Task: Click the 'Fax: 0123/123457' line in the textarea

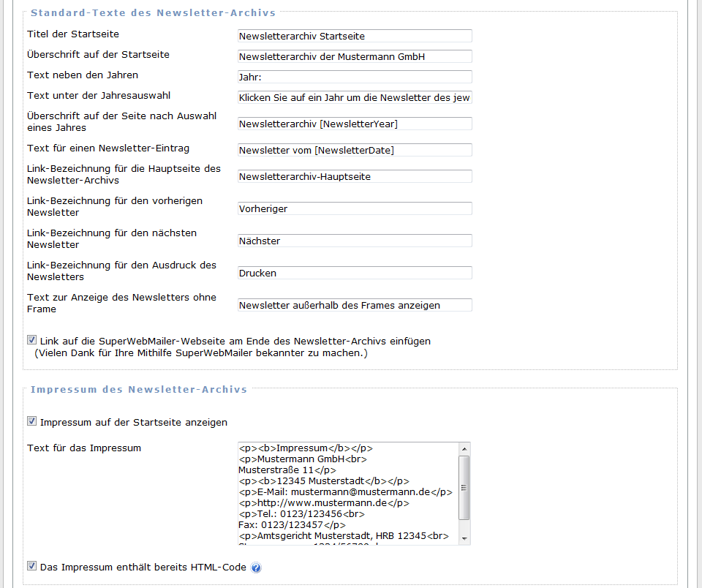Action: [292, 525]
